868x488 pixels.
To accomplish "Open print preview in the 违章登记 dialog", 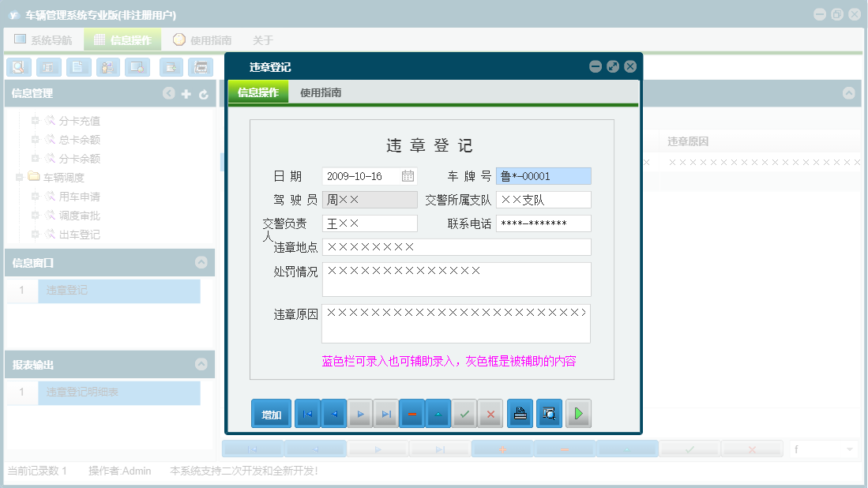I will 548,413.
